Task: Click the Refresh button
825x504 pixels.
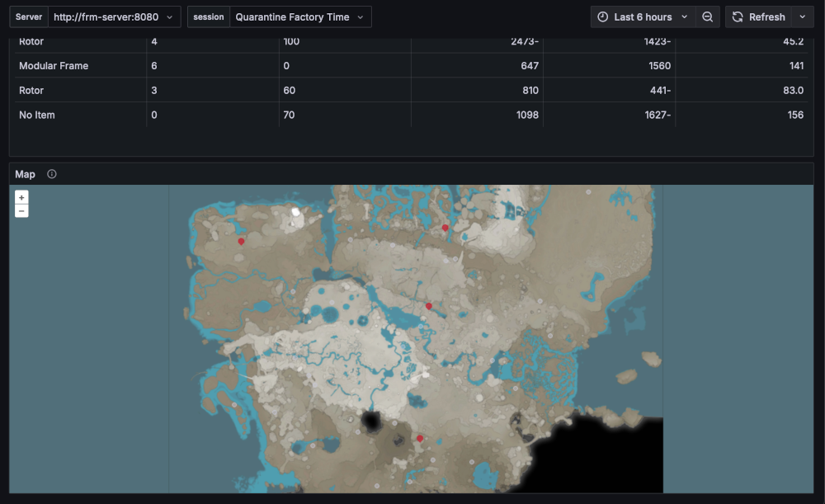Action: [759, 16]
